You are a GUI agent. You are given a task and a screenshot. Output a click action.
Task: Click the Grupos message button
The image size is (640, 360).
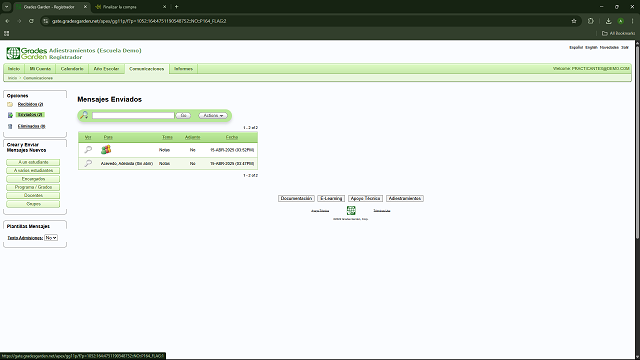(33, 204)
